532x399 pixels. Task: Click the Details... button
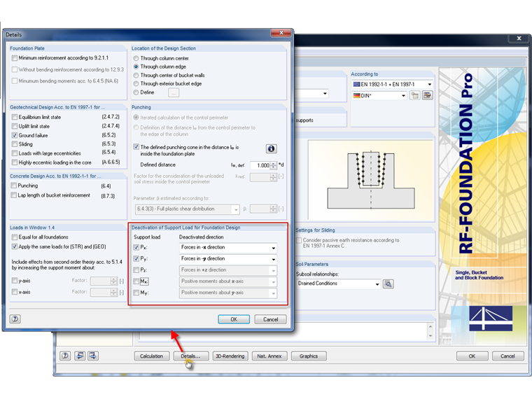click(191, 356)
